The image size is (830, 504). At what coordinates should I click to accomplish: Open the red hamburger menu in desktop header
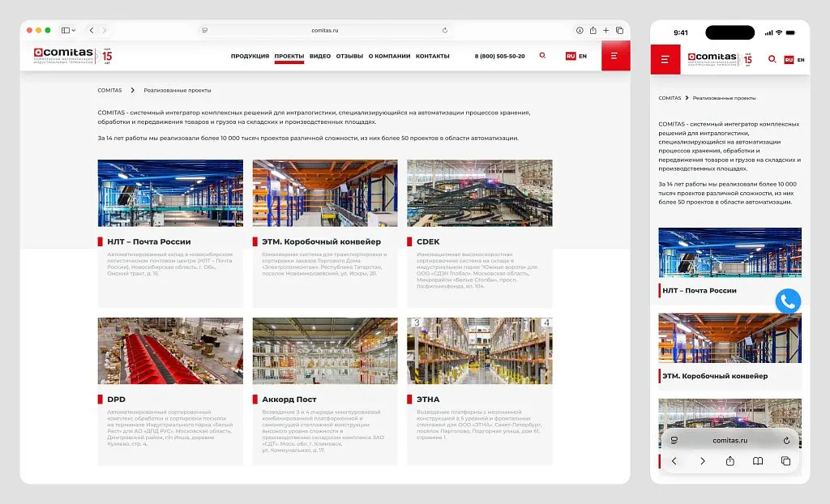pos(615,56)
